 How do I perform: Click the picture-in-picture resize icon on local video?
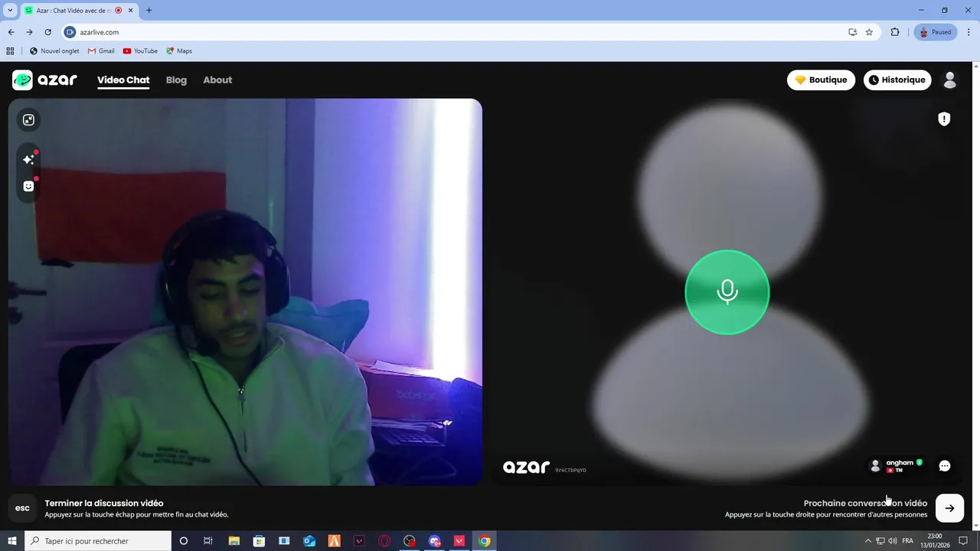[x=28, y=119]
